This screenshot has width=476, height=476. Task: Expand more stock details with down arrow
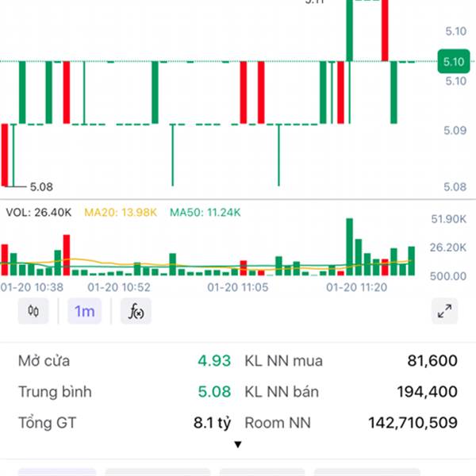click(238, 445)
